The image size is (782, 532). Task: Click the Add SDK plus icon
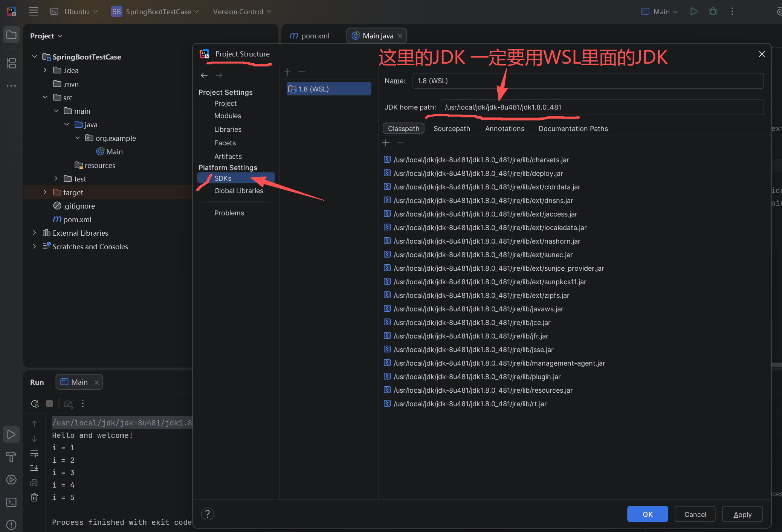[287, 72]
